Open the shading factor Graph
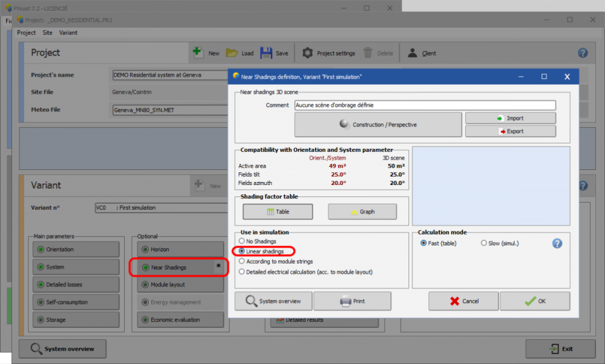 (362, 212)
